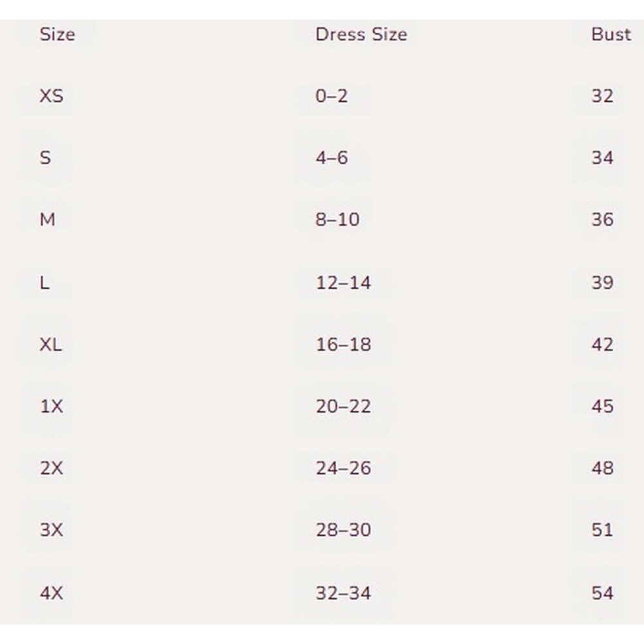The width and height of the screenshot is (644, 644).
Task: Click the Size column header
Action: [x=57, y=35]
